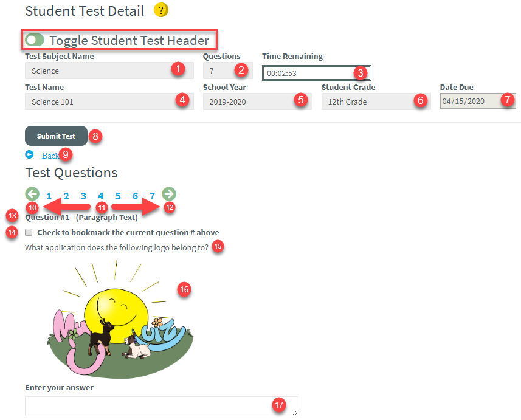
Task: Click the blue circular back arrow icon
Action: click(30, 154)
